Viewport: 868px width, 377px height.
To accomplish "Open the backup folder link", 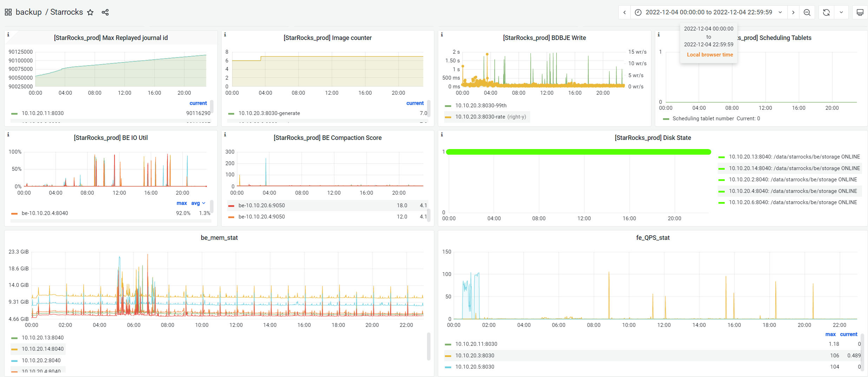I will pyautogui.click(x=28, y=12).
